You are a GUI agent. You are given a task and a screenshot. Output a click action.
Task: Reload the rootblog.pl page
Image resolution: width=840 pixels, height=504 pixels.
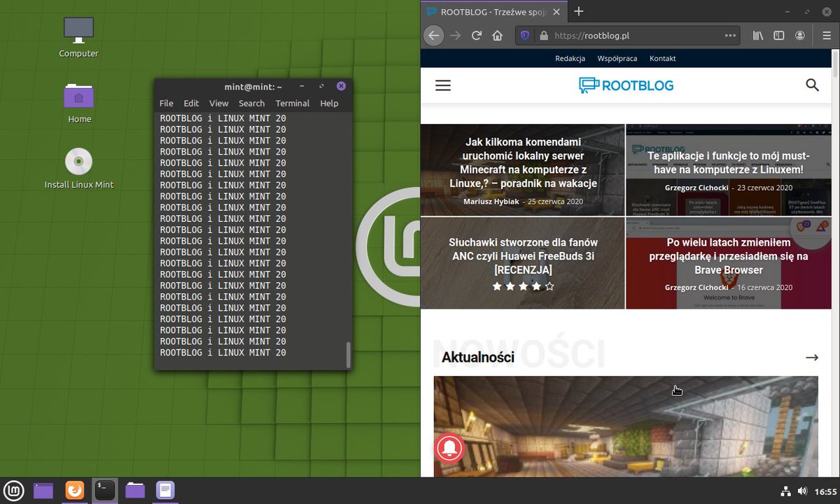pyautogui.click(x=477, y=36)
